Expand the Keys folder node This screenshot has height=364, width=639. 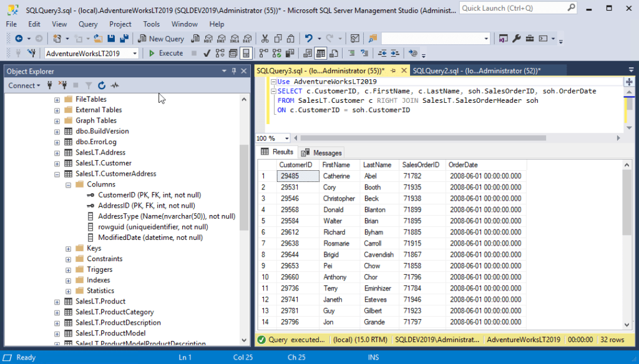pos(69,249)
